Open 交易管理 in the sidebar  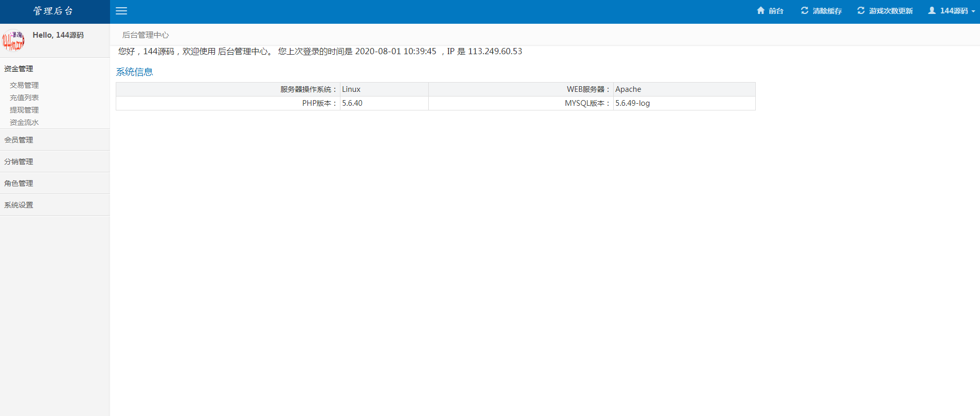tap(24, 85)
